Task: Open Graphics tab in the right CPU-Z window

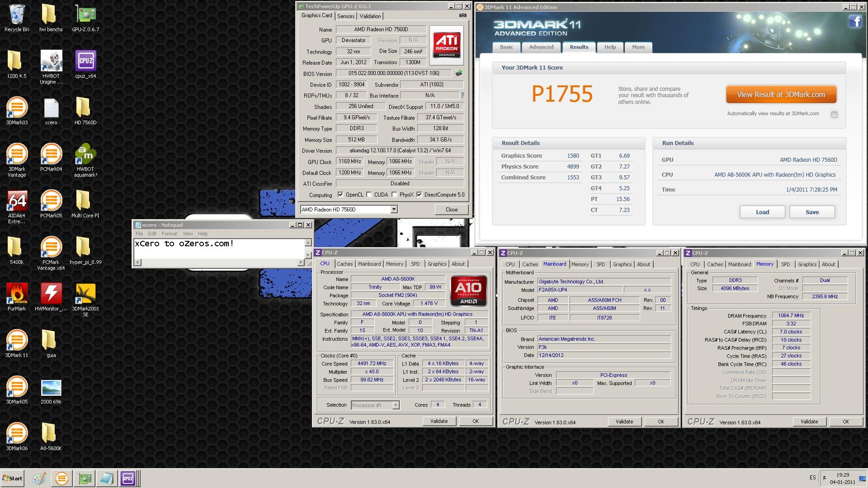Action: (x=807, y=264)
